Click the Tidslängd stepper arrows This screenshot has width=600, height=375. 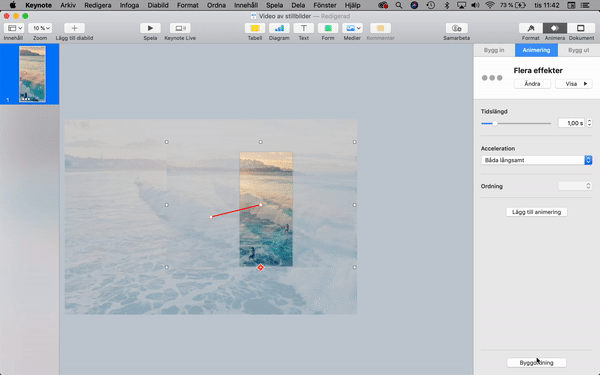(x=589, y=123)
